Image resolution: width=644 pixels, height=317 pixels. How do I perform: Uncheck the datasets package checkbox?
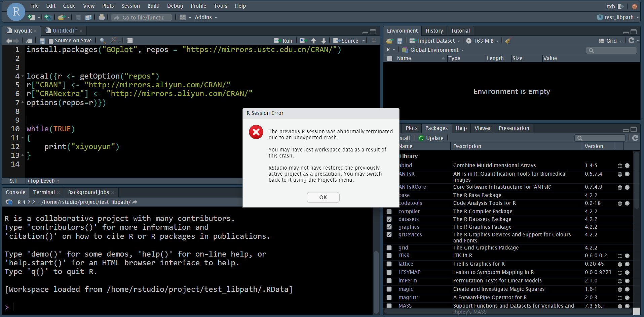click(389, 219)
